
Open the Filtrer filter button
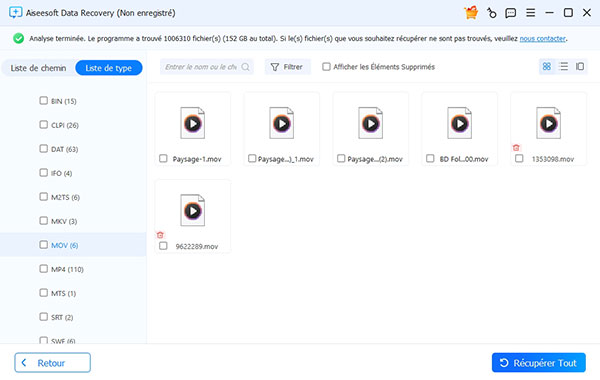(287, 67)
